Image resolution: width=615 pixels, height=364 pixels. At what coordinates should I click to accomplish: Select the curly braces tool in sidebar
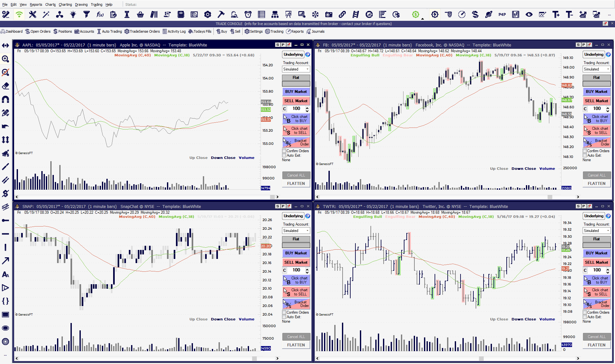click(x=5, y=301)
